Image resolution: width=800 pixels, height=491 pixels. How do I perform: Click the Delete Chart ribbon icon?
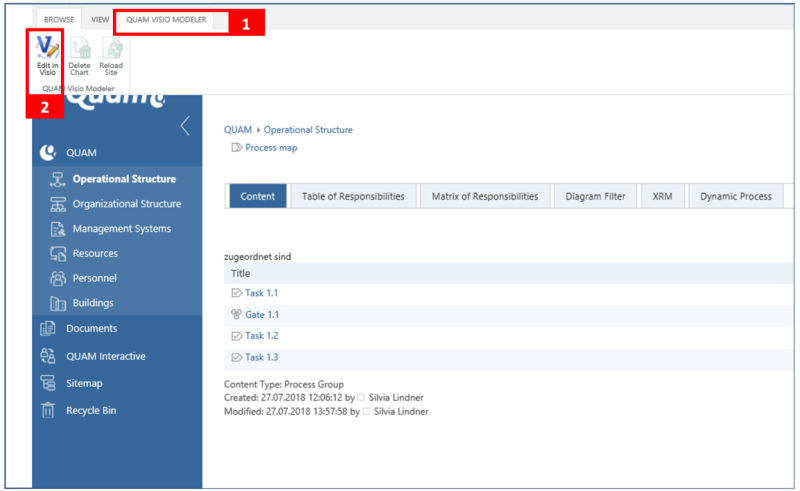(79, 48)
